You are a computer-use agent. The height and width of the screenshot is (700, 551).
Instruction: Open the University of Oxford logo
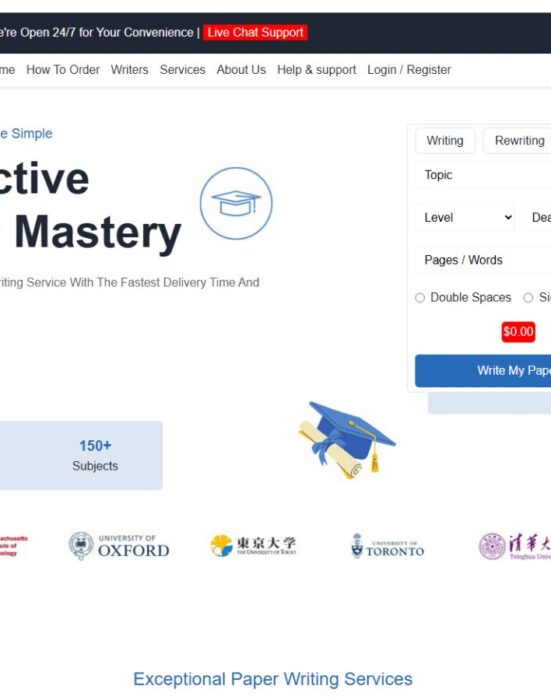point(119,546)
